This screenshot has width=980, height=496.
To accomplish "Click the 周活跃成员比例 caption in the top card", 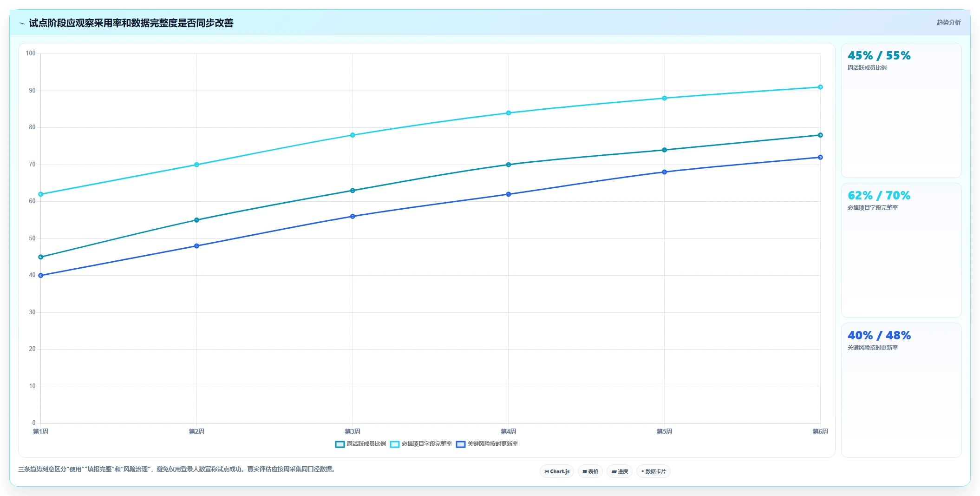I will pos(867,68).
